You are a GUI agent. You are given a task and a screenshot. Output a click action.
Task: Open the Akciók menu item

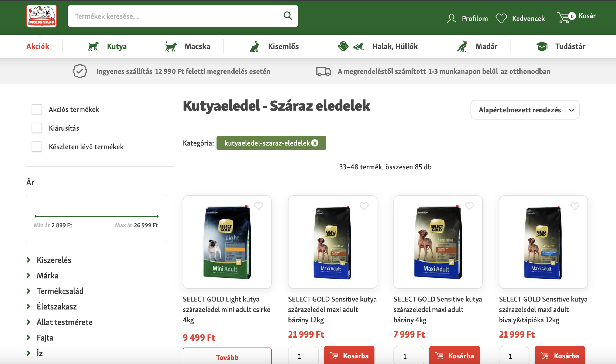tap(38, 46)
